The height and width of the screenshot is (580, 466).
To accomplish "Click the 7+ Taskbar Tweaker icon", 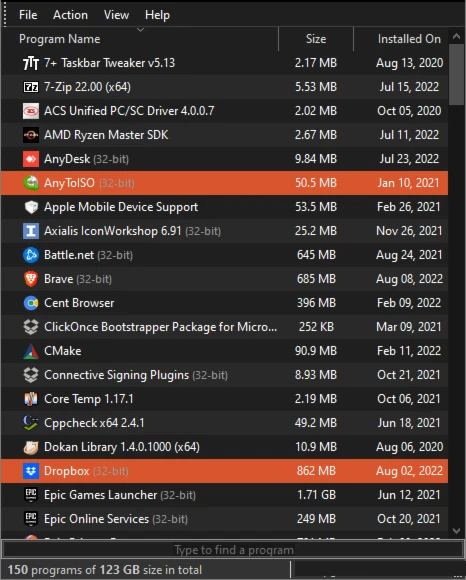I will tap(31, 63).
